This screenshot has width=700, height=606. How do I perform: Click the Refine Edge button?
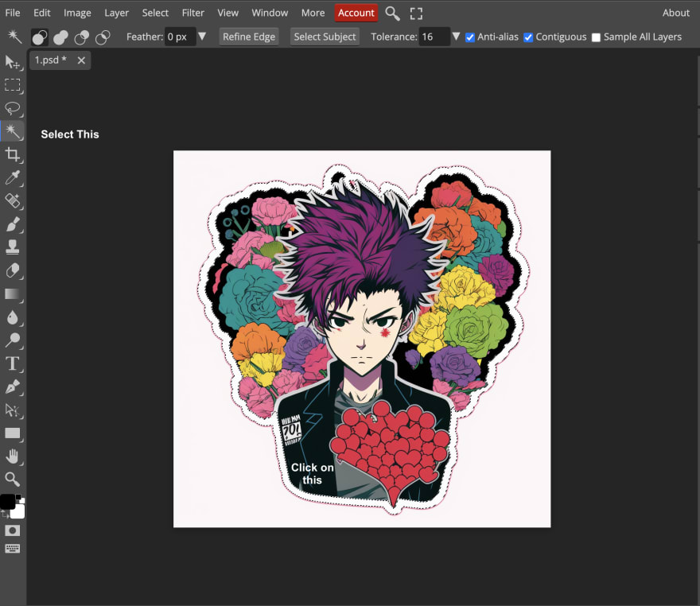click(249, 37)
